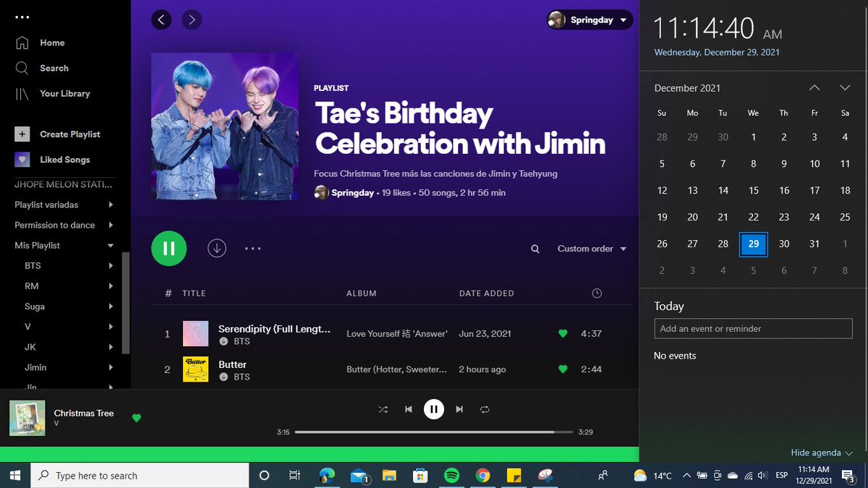Click the taskbar search box

141,475
